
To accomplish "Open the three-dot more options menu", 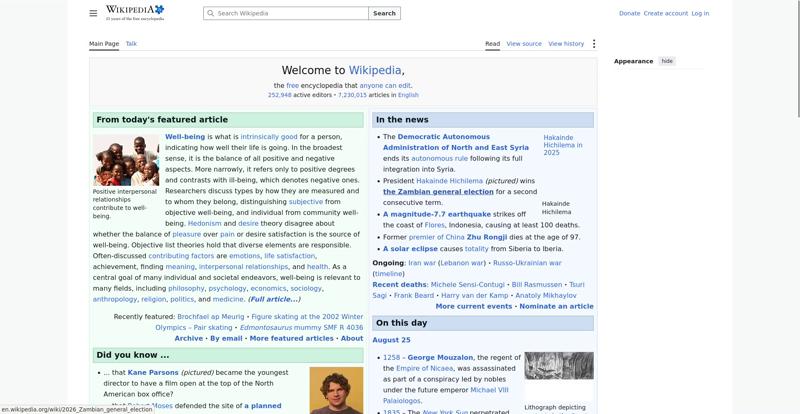I will 593,44.
